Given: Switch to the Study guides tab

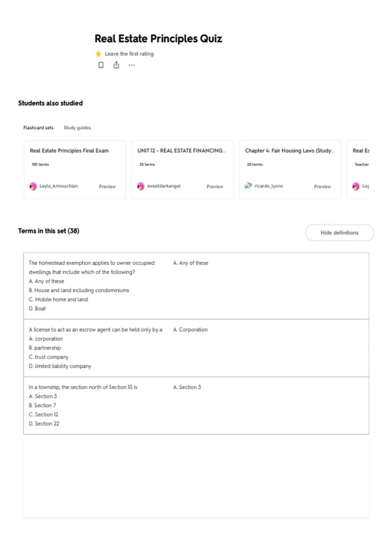Looking at the screenshot, I should click(77, 128).
